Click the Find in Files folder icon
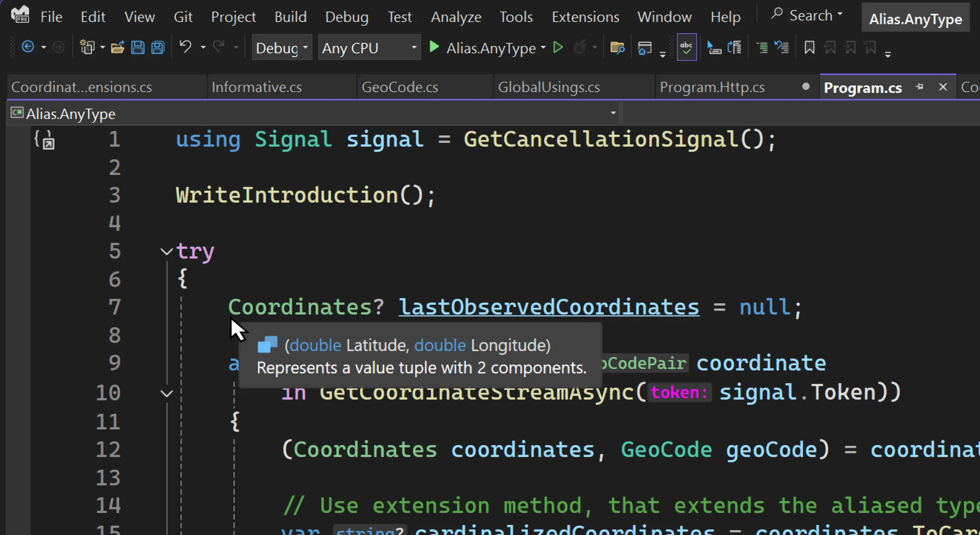The image size is (980, 535). 617,48
